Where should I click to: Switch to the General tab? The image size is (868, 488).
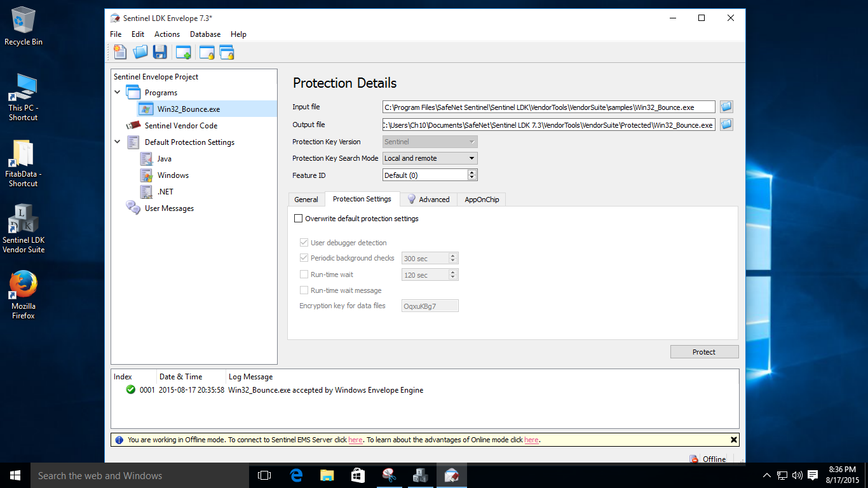coord(306,200)
